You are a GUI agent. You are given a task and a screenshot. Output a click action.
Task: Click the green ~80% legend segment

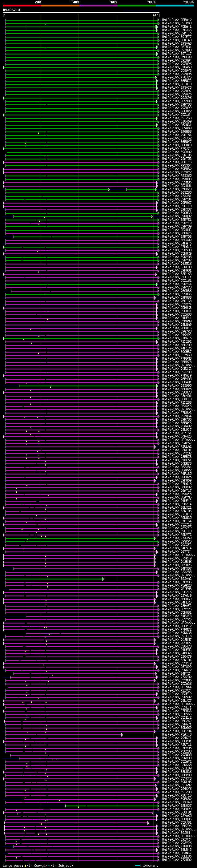tap(137, 6)
